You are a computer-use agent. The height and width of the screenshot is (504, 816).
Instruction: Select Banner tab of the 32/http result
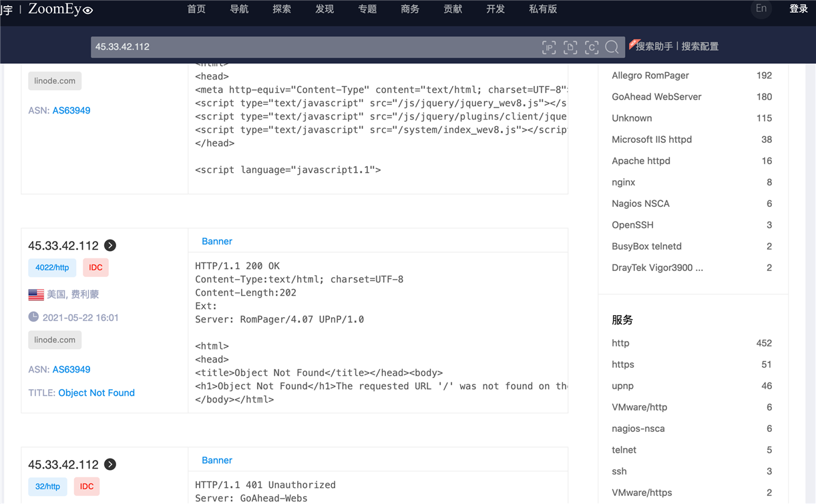click(217, 460)
